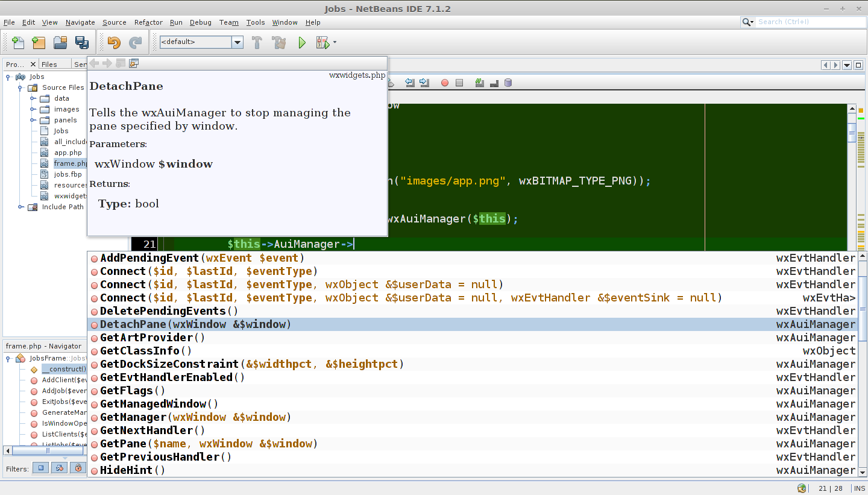The image size is (868, 495).
Task: Click the editor vertical scrollbar thumb
Action: coord(852,132)
